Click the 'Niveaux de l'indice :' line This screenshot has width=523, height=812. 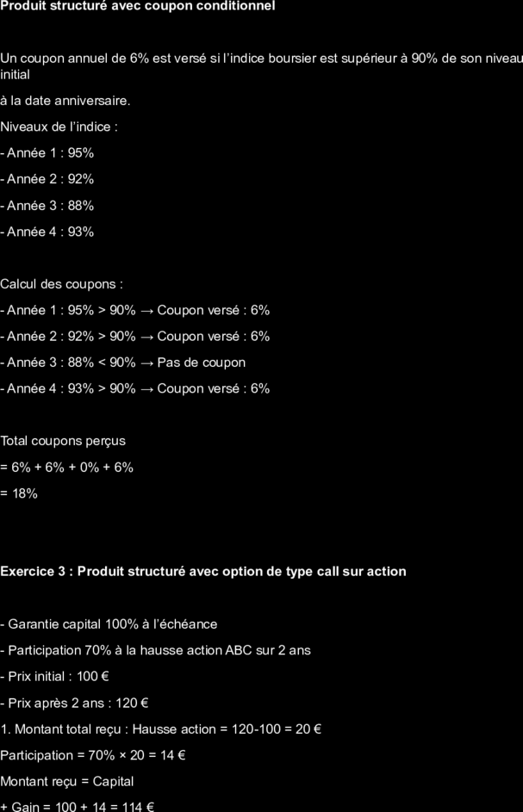coord(59,127)
